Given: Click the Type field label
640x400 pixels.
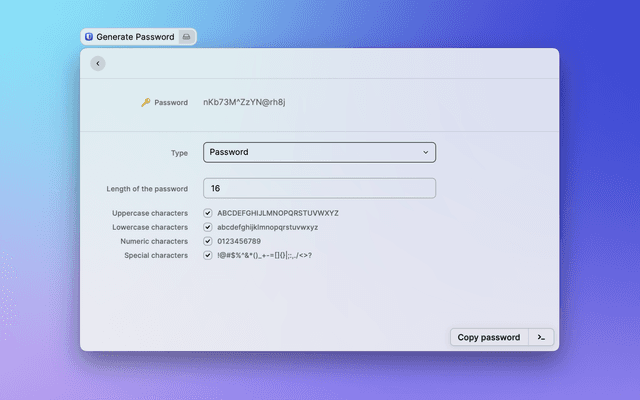Looking at the screenshot, I should point(180,153).
